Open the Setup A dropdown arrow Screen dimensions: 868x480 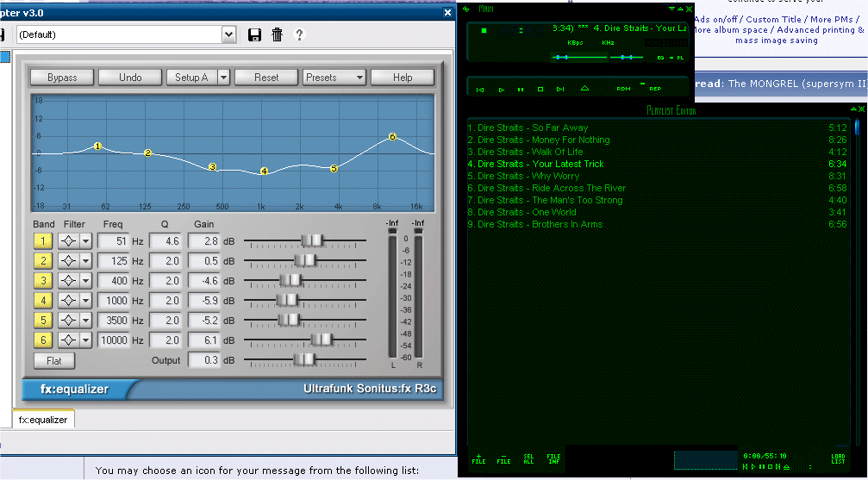pyautogui.click(x=223, y=78)
